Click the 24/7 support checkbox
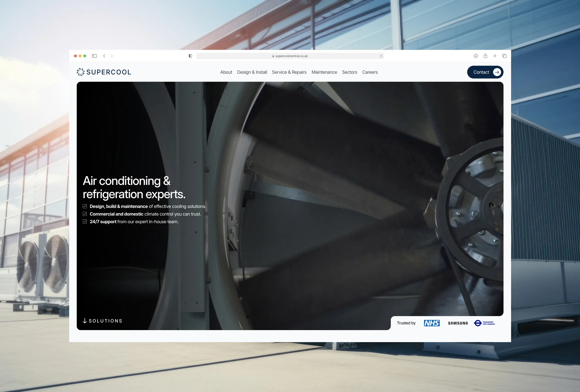The image size is (580, 392). tap(85, 222)
